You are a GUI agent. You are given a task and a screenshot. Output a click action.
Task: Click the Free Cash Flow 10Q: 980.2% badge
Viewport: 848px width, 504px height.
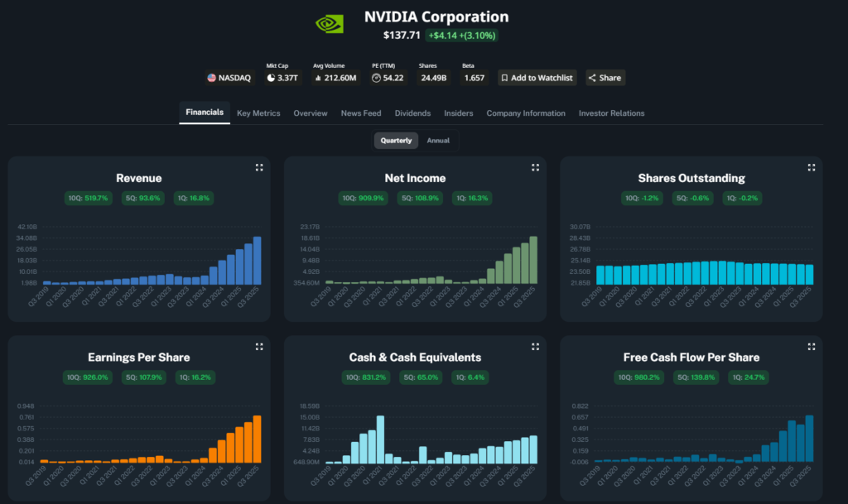coord(639,377)
